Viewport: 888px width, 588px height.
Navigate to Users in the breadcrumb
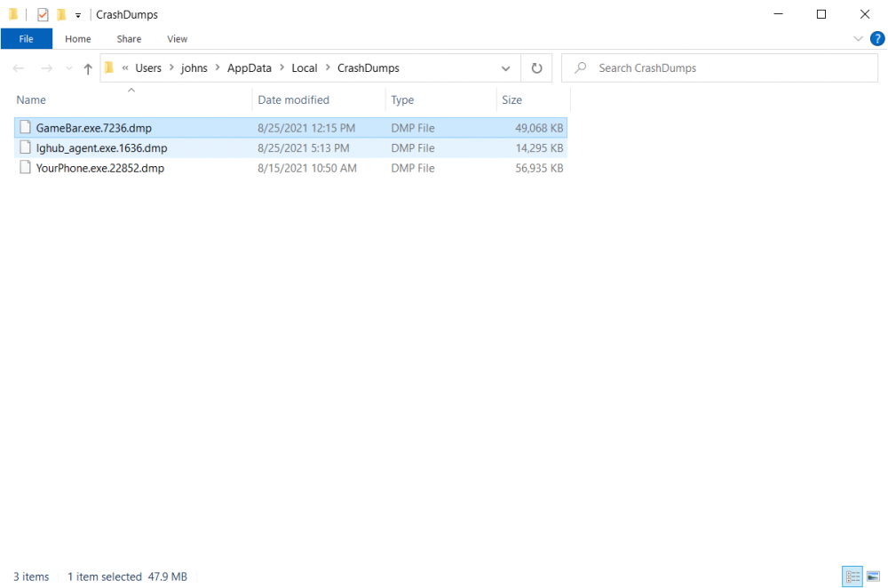pos(148,68)
